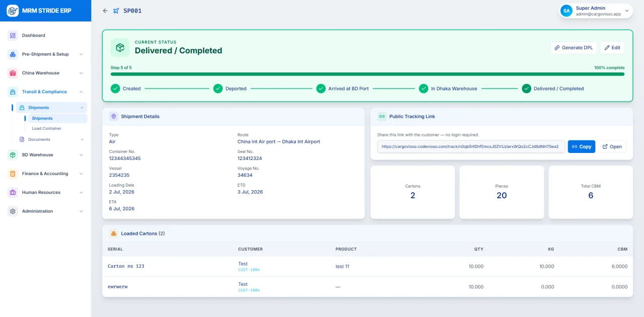Click customer code CUST-1004 in ewrwerw row

click(x=249, y=290)
